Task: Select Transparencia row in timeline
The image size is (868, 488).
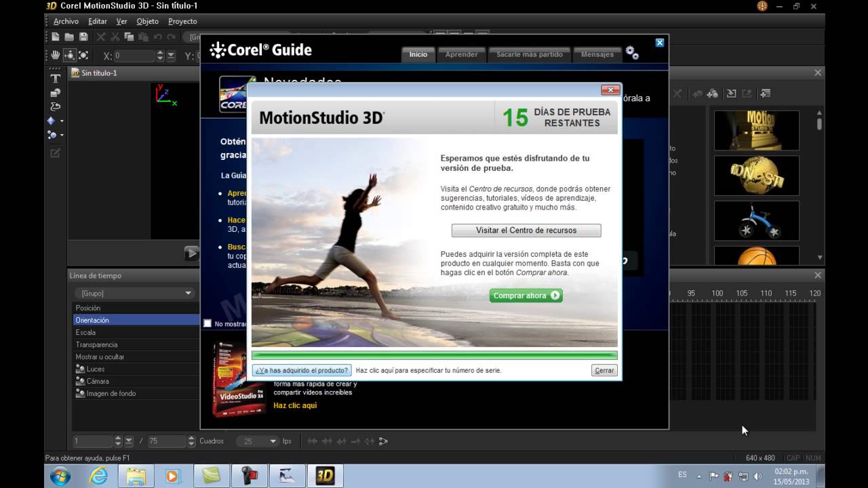Action: [x=136, y=344]
